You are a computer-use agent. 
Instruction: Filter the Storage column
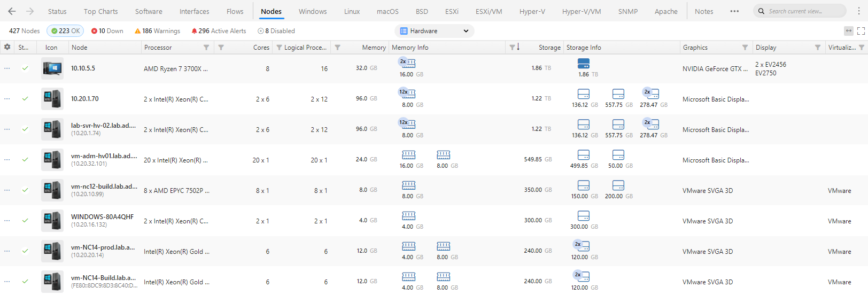pyautogui.click(x=512, y=48)
